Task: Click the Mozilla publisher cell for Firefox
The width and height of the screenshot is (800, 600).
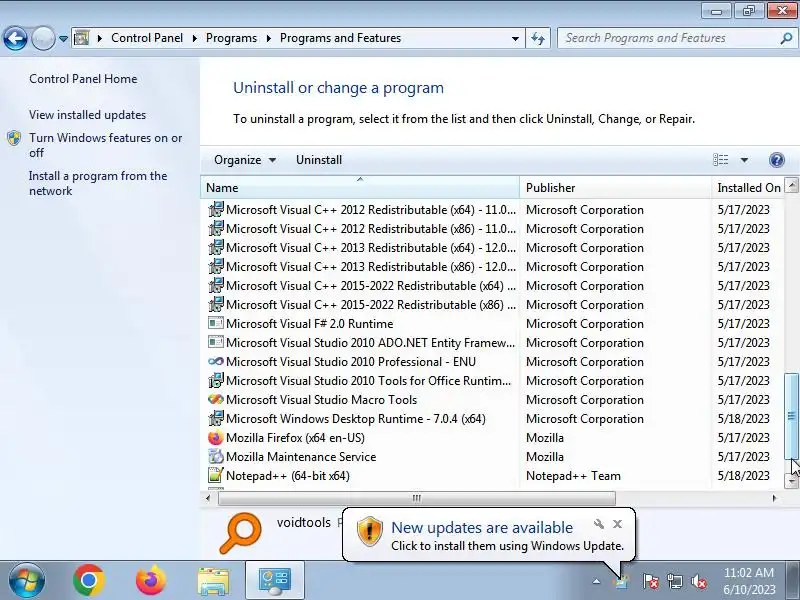Action: pos(544,438)
